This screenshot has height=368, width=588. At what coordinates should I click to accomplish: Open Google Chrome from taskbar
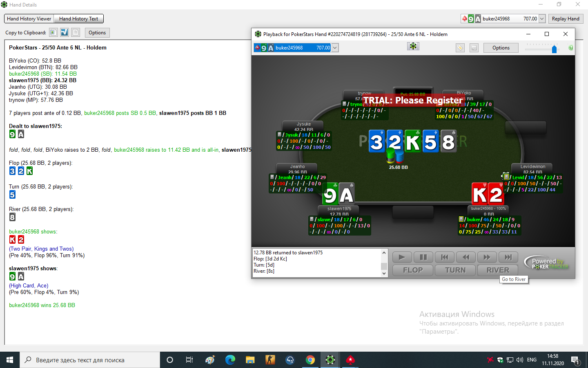pos(310,360)
